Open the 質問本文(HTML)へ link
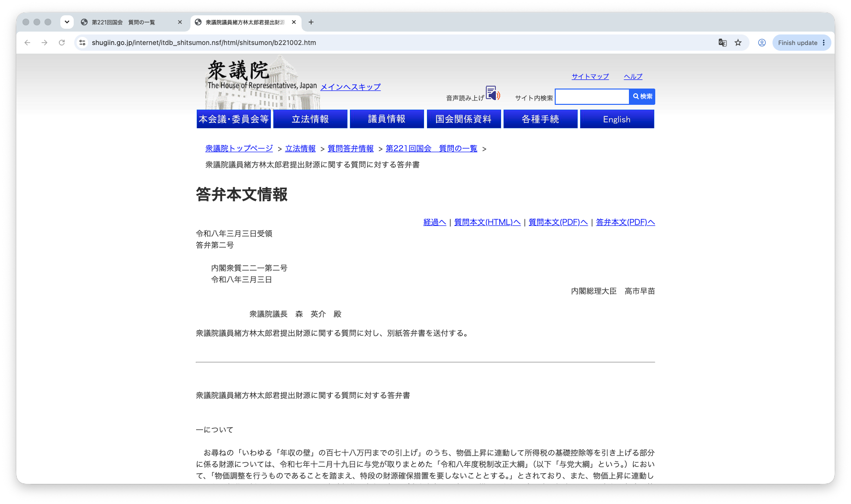This screenshot has width=851, height=504. 487,222
